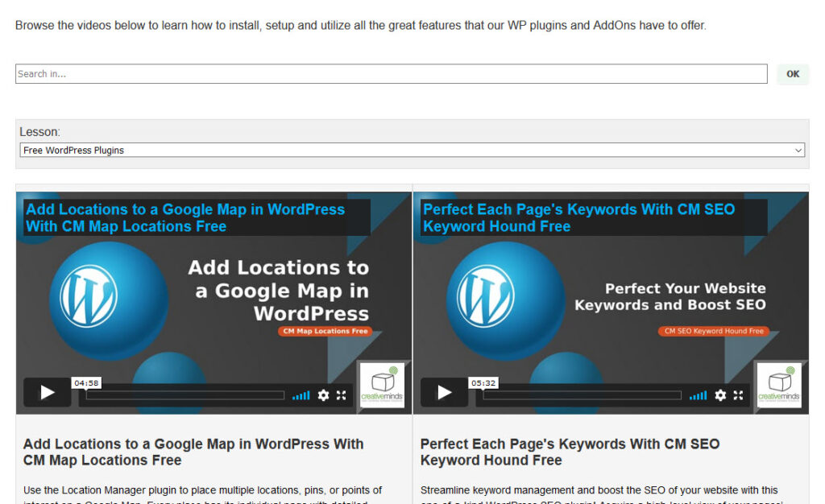The width and height of the screenshot is (825, 504).
Task: Click the Map Locations video thumbnail WordPress logo
Action: [x=88, y=296]
